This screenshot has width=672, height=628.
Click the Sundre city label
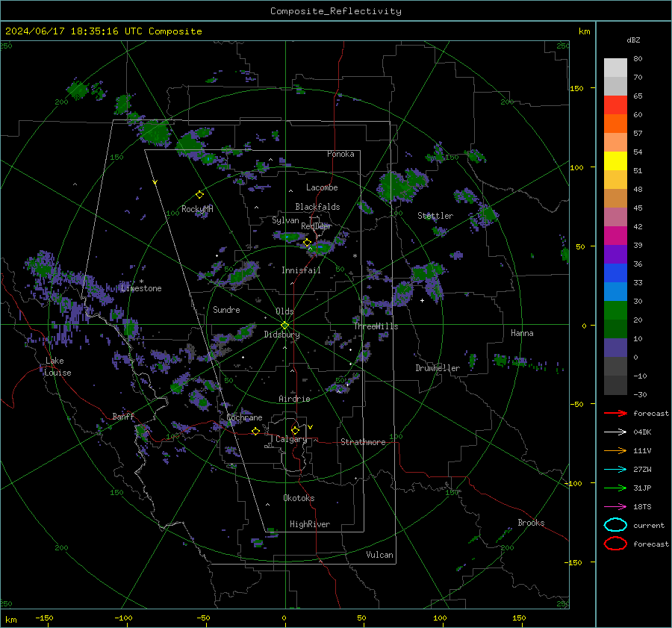(226, 309)
